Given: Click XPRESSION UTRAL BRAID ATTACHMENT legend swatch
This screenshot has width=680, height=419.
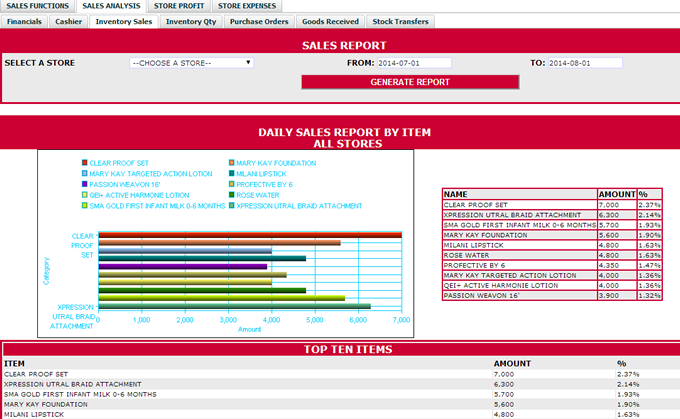Looking at the screenshot, I should [232, 206].
